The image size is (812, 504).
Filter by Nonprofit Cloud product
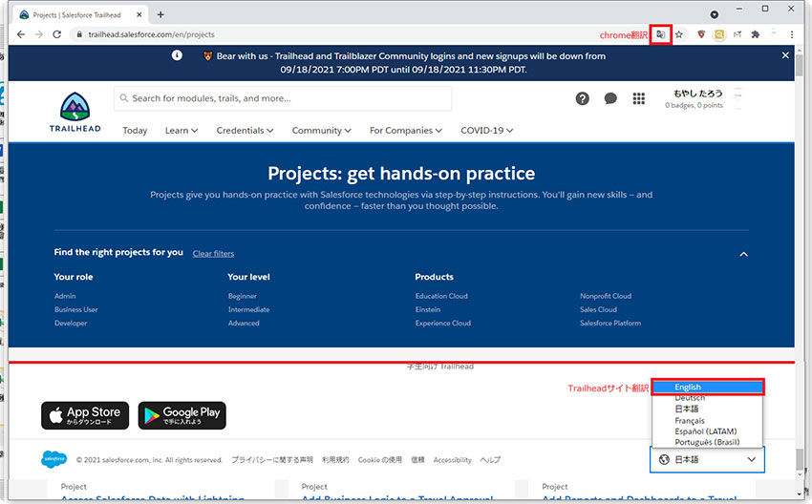tap(606, 296)
